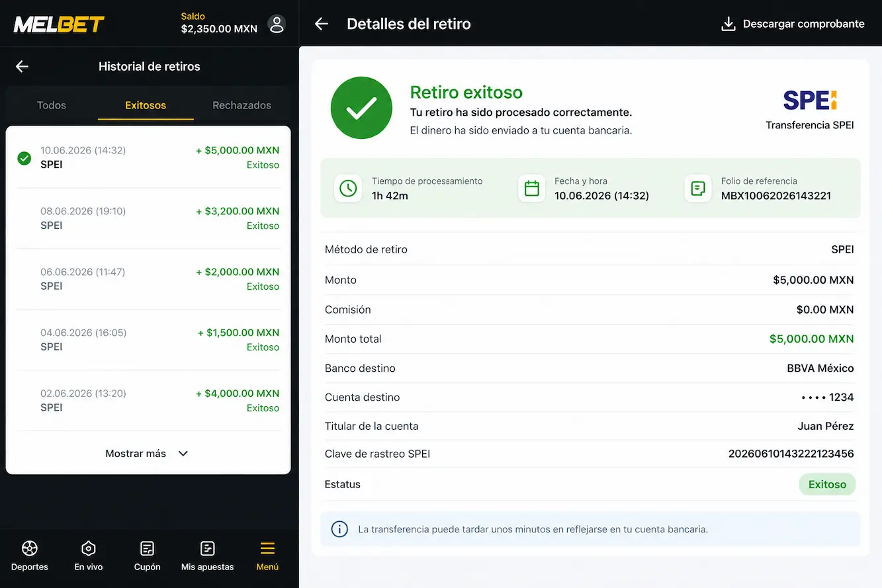882x588 pixels.
Task: Click the + $4,000.00 MXN amount
Action: 238,394
